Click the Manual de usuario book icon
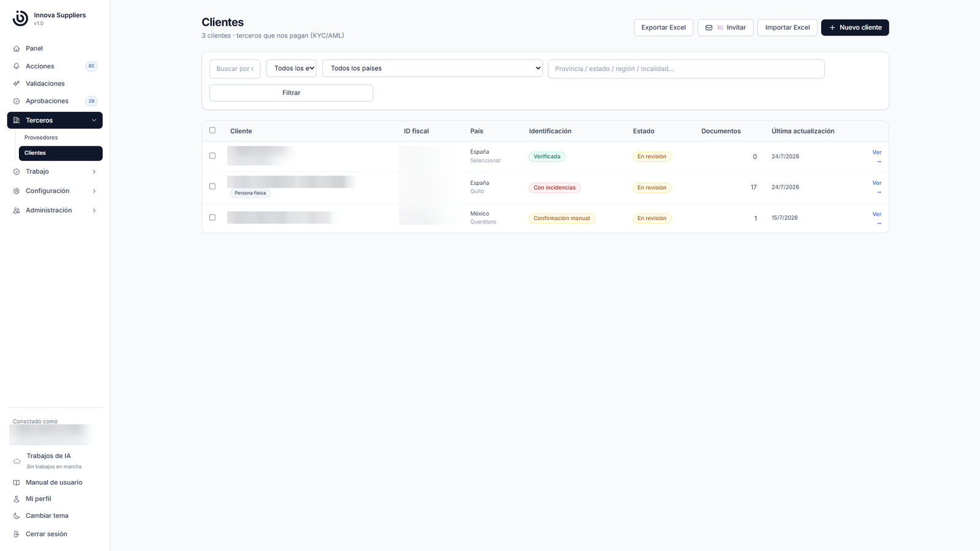The height and width of the screenshot is (551, 980). tap(17, 482)
